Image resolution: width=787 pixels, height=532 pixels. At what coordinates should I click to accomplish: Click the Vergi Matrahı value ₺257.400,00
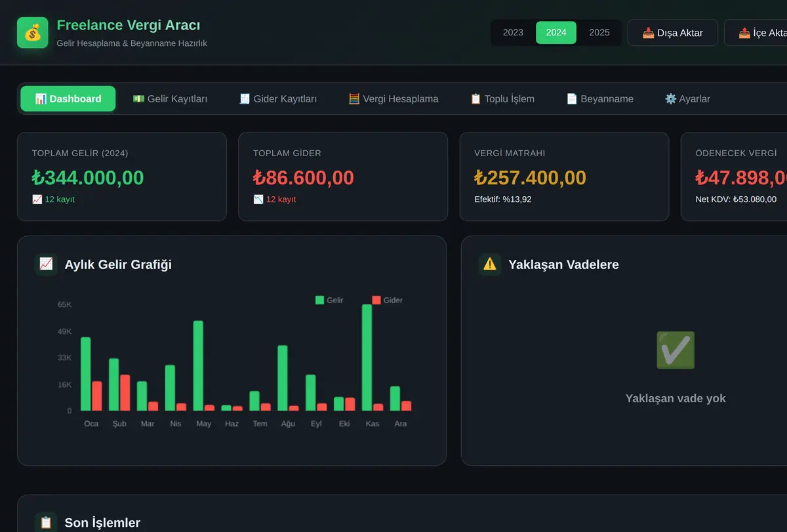(531, 178)
